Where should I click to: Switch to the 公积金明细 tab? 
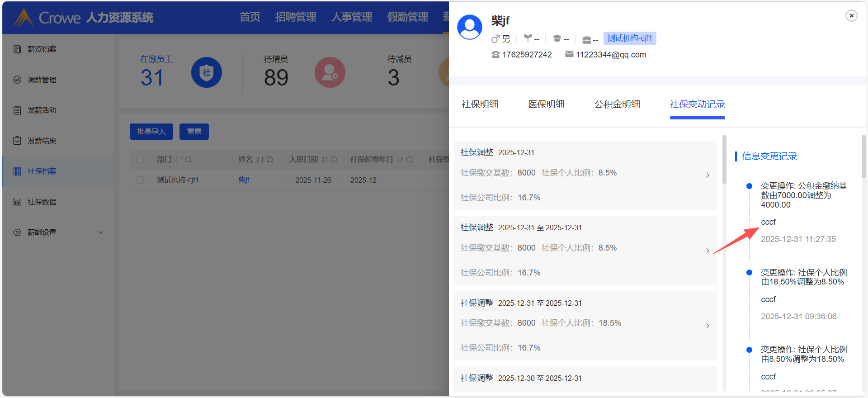(617, 104)
